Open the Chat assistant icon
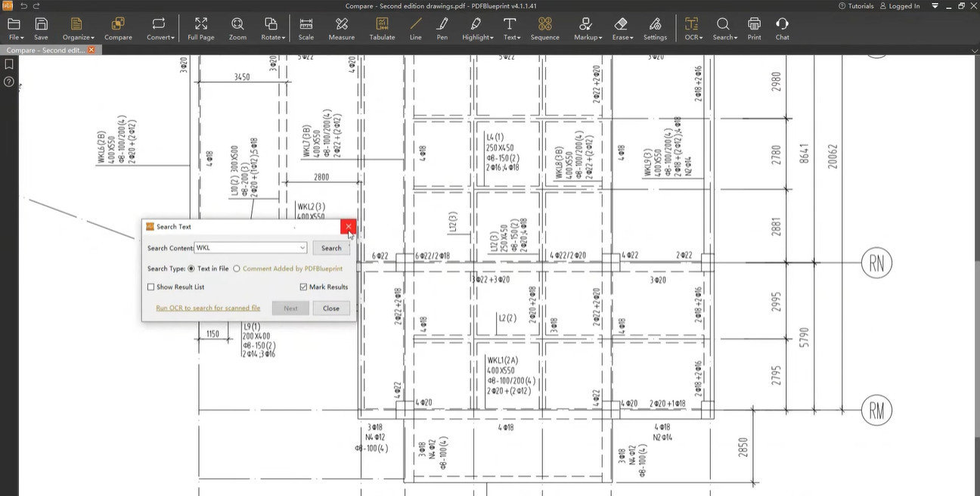This screenshot has width=980, height=496. pyautogui.click(x=782, y=29)
